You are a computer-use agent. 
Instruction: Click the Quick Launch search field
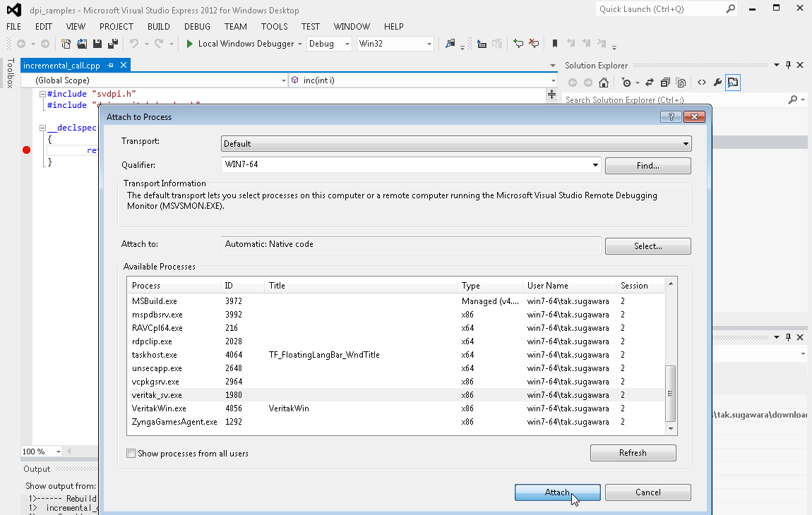661,8
